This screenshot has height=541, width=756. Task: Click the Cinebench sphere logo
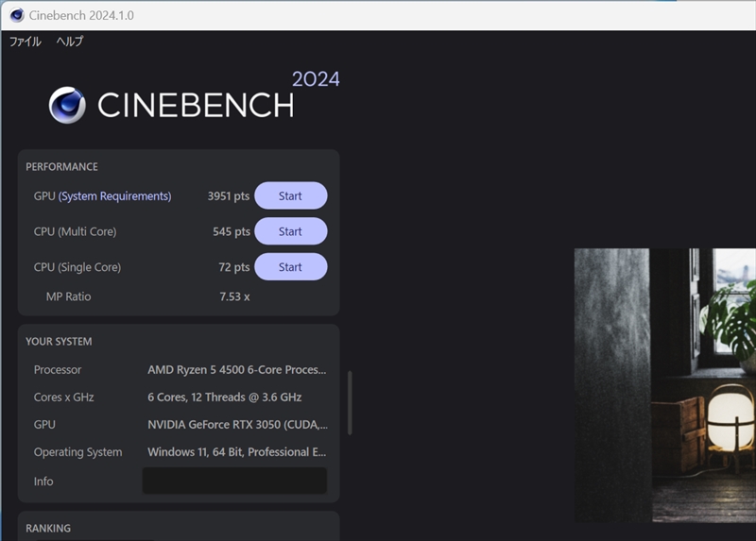click(67, 105)
